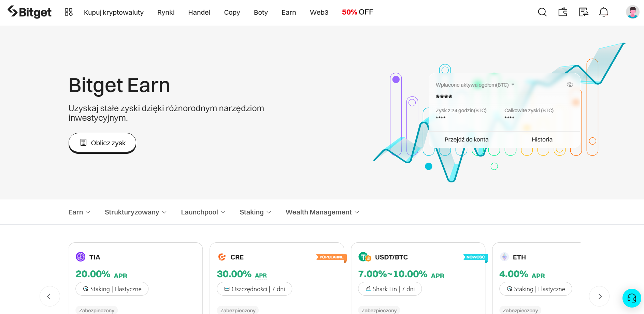Expand the Wpłacone aktywa ogółem currency dropdown
The image size is (644, 314).
[513, 85]
